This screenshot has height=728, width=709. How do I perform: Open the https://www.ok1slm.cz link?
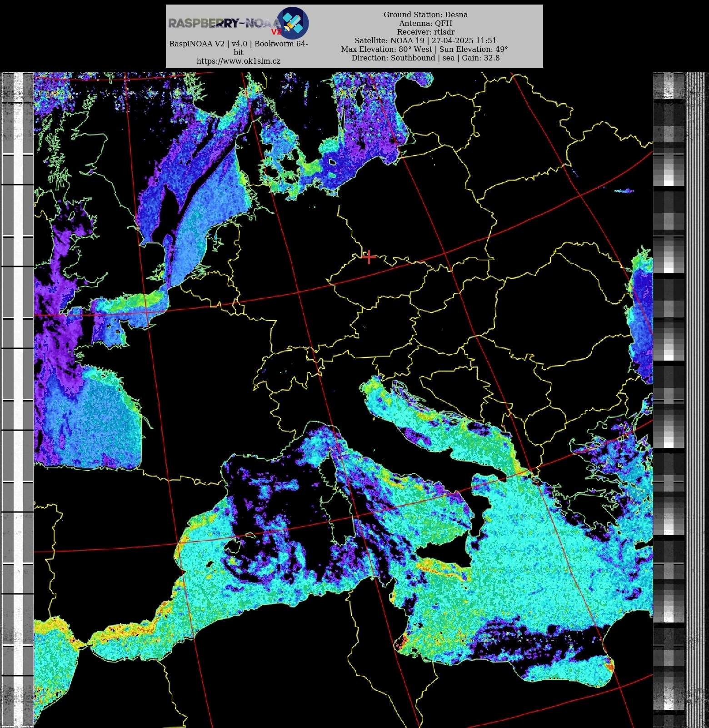click(x=239, y=61)
